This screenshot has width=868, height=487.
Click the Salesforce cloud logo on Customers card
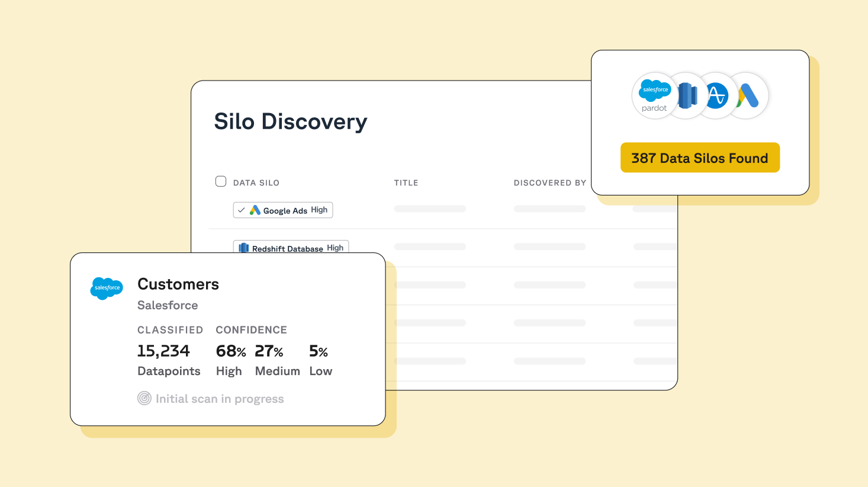coord(107,289)
